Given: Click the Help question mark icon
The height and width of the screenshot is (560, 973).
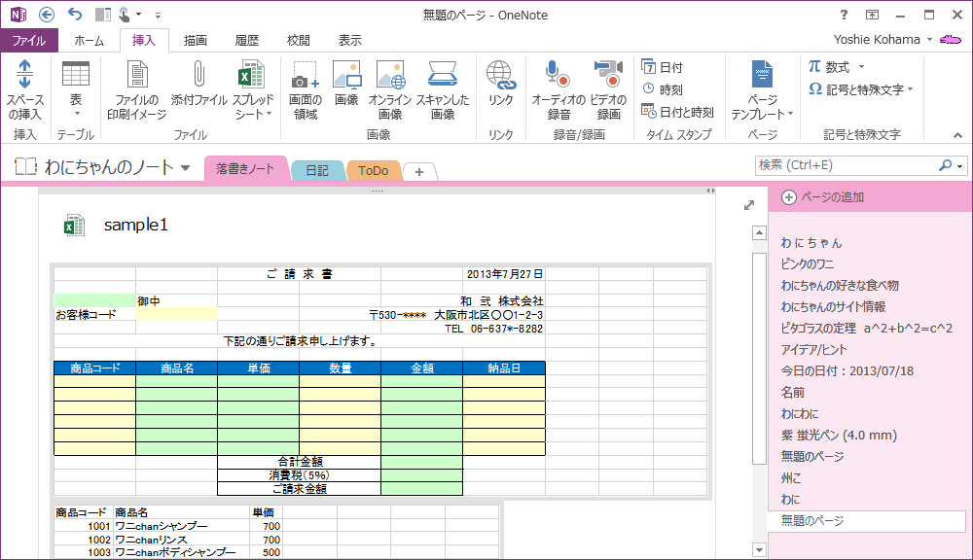Looking at the screenshot, I should [x=844, y=15].
